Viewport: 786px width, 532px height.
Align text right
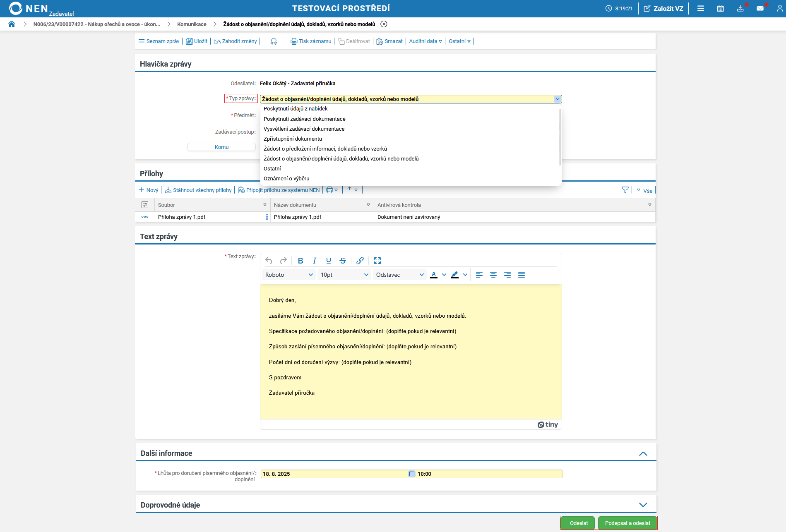pos(507,275)
